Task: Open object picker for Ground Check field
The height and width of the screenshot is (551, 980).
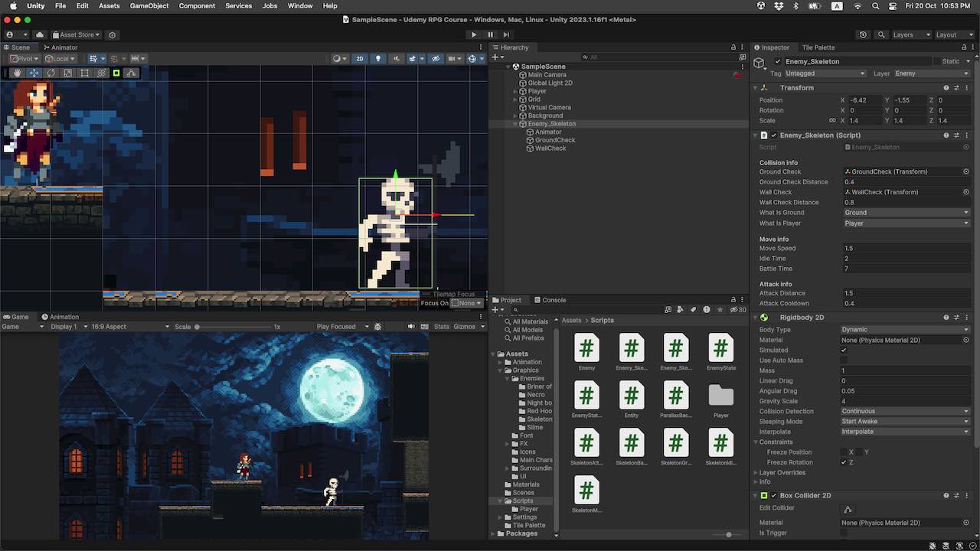Action: point(966,171)
